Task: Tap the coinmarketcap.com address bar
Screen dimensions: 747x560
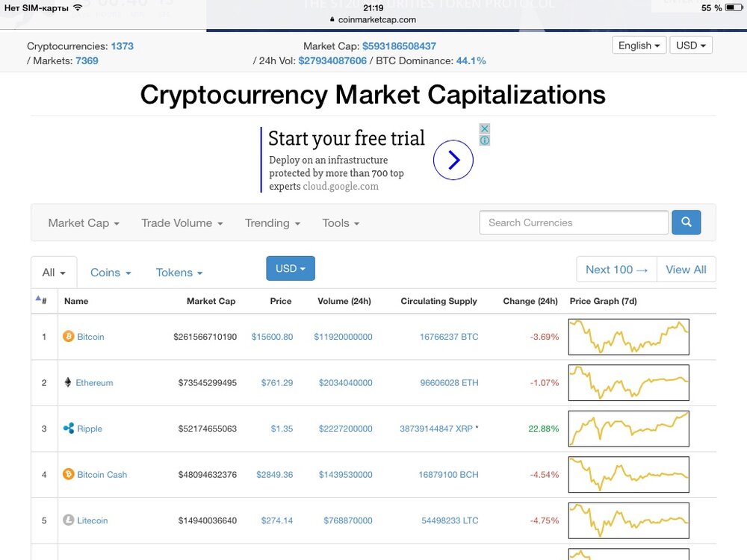Action: pyautogui.click(x=373, y=19)
